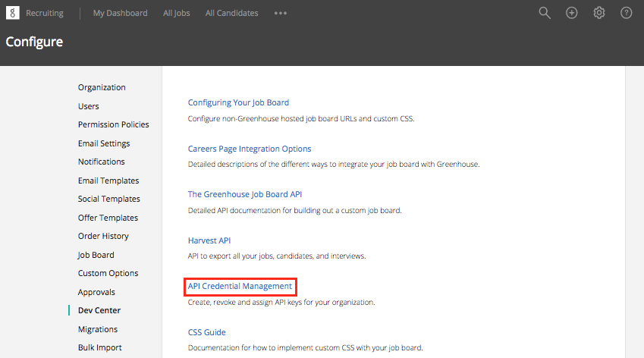Image resolution: width=644 pixels, height=358 pixels.
Task: Open the search magnifier icon
Action: (545, 13)
